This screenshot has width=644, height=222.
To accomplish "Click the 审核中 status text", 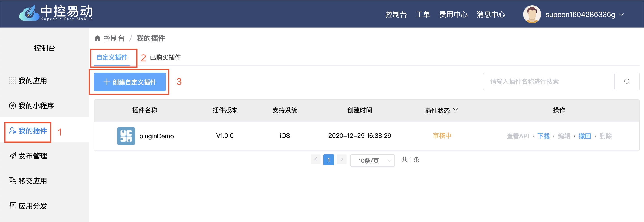I will click(442, 136).
